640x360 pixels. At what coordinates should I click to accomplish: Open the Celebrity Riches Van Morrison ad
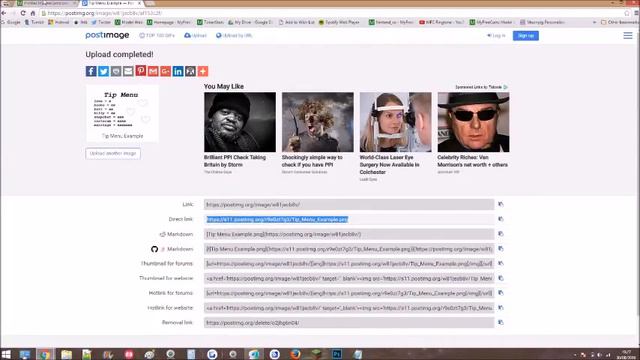coord(473,133)
